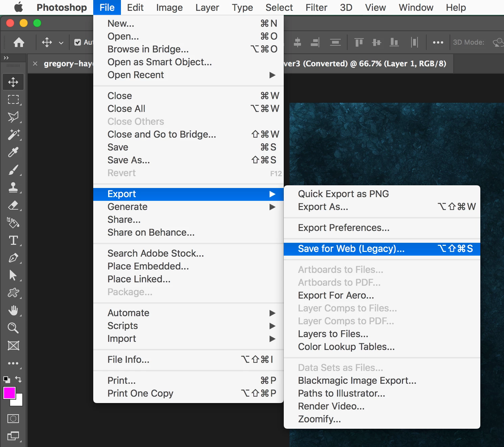Select the Custom Shape tool
The height and width of the screenshot is (447, 504).
click(13, 293)
